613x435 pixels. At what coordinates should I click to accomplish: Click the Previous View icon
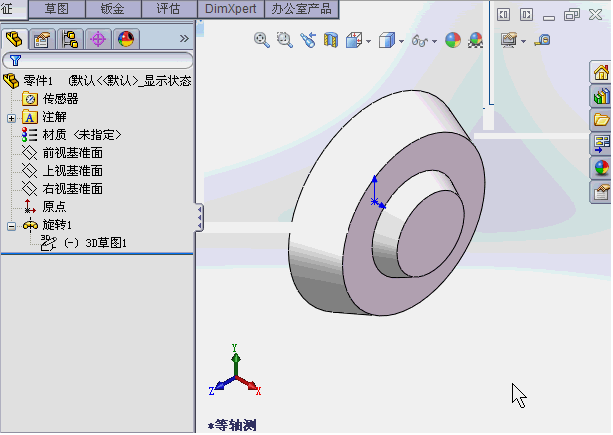[x=308, y=40]
